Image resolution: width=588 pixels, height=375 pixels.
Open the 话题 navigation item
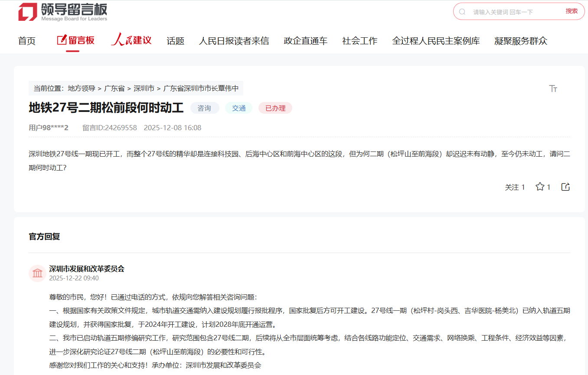point(176,41)
